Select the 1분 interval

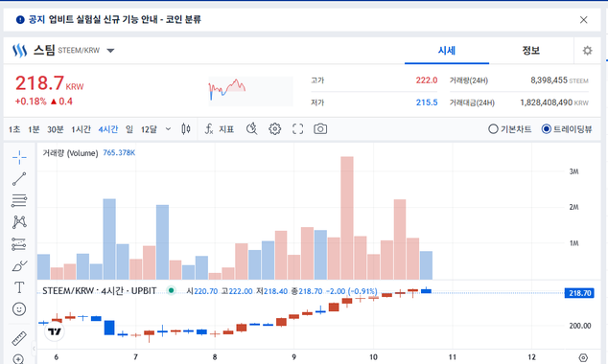coord(34,129)
